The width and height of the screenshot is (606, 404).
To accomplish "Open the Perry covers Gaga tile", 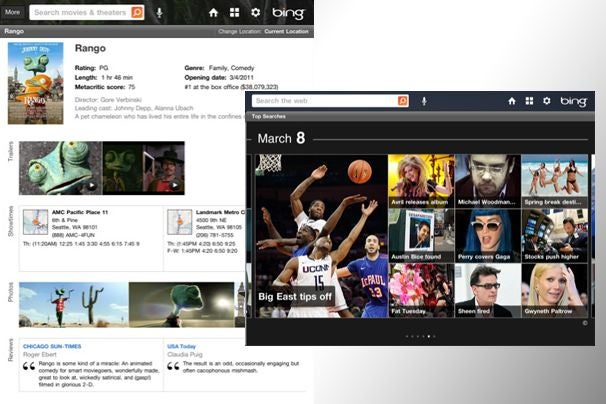I will (x=488, y=236).
